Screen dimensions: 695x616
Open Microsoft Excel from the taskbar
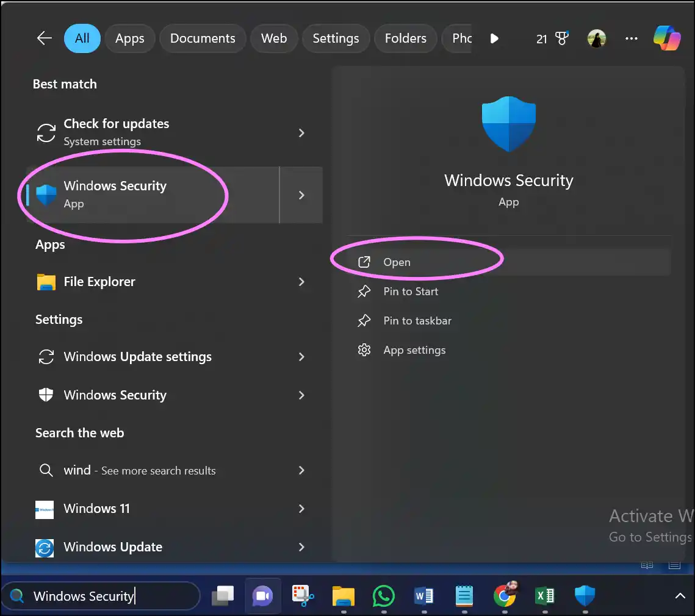tap(545, 596)
